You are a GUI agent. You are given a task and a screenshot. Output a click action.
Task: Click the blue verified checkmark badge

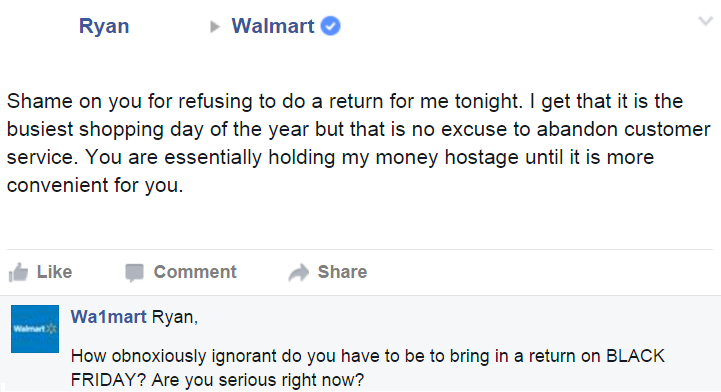[x=330, y=26]
